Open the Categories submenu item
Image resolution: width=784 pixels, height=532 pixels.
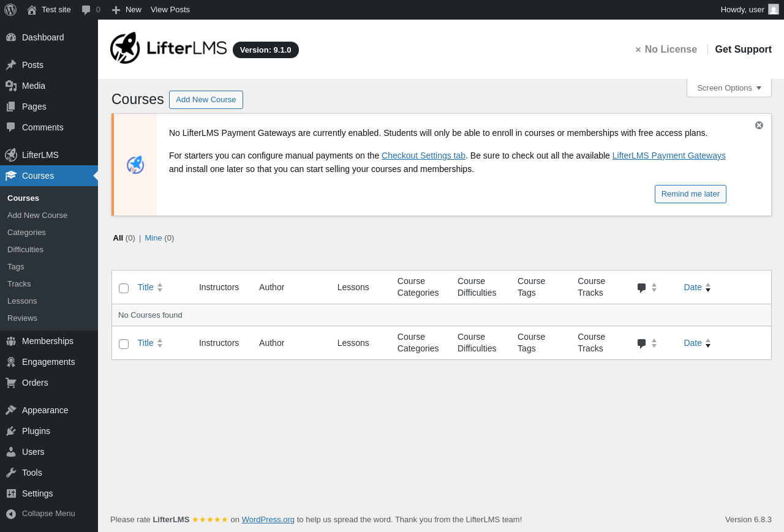click(26, 233)
